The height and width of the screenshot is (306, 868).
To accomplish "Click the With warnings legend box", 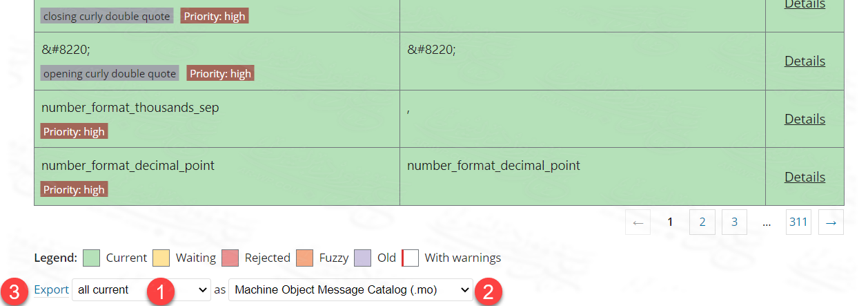I will click(x=411, y=258).
